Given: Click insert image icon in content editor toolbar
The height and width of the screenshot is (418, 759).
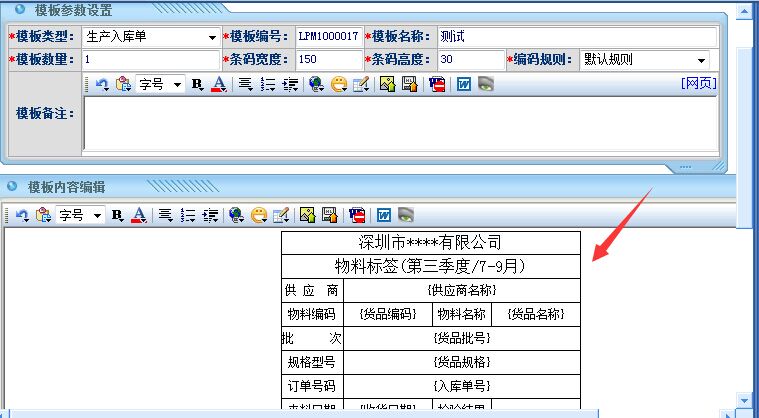Looking at the screenshot, I should pos(307,215).
